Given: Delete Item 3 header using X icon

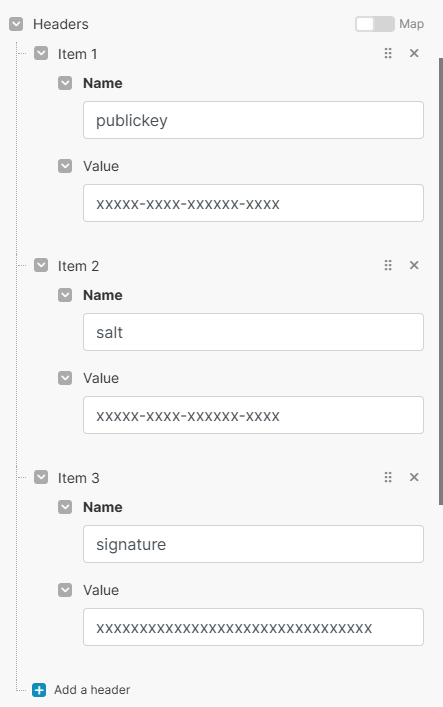Looking at the screenshot, I should pos(414,477).
